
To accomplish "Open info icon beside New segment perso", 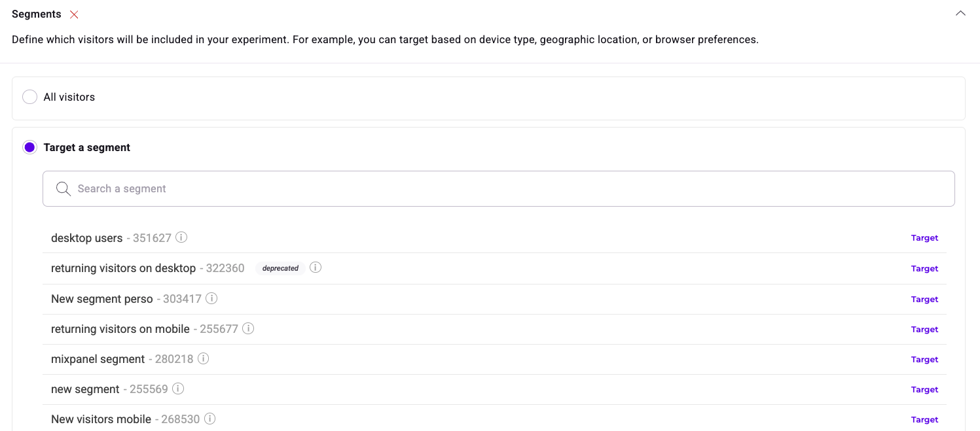I will click(211, 298).
